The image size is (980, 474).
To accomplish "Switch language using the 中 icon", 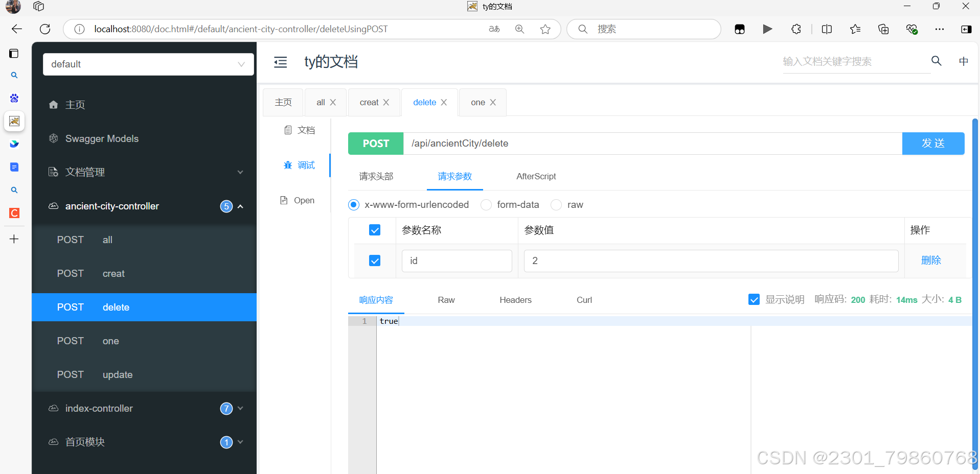I will (x=963, y=61).
